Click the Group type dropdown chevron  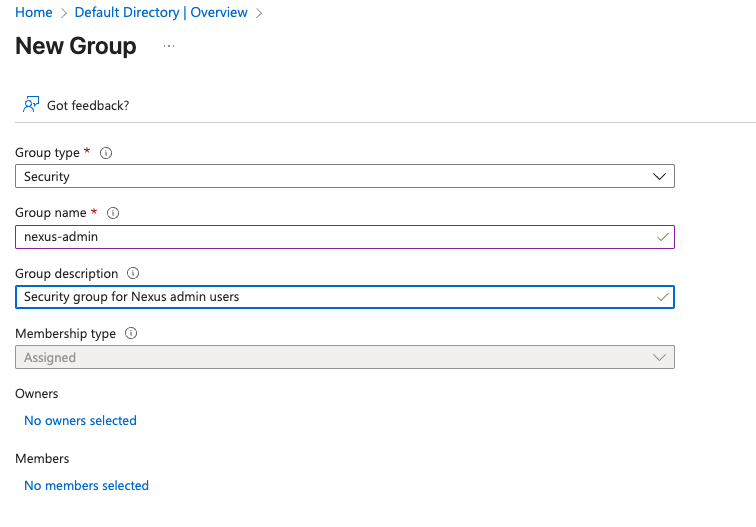coord(659,176)
